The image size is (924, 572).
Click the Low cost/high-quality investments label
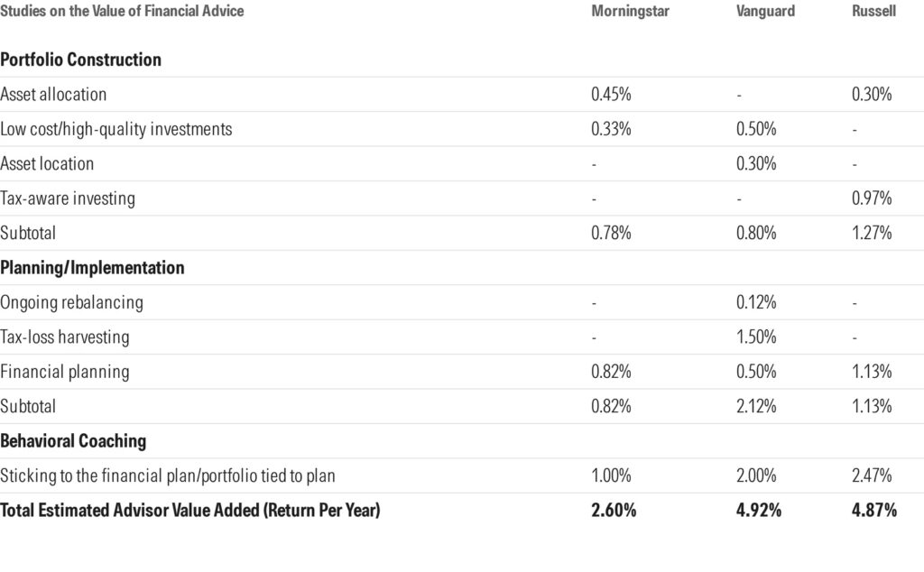click(x=115, y=129)
